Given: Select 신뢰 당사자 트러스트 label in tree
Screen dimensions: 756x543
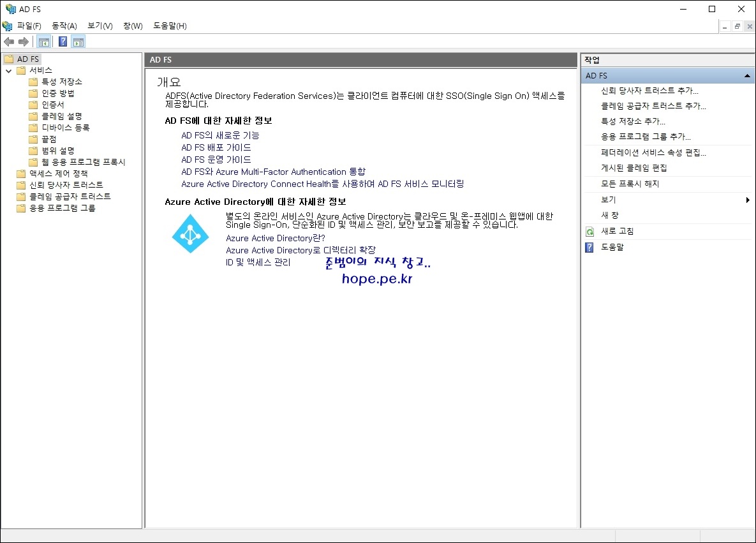Looking at the screenshot, I should coord(66,185).
